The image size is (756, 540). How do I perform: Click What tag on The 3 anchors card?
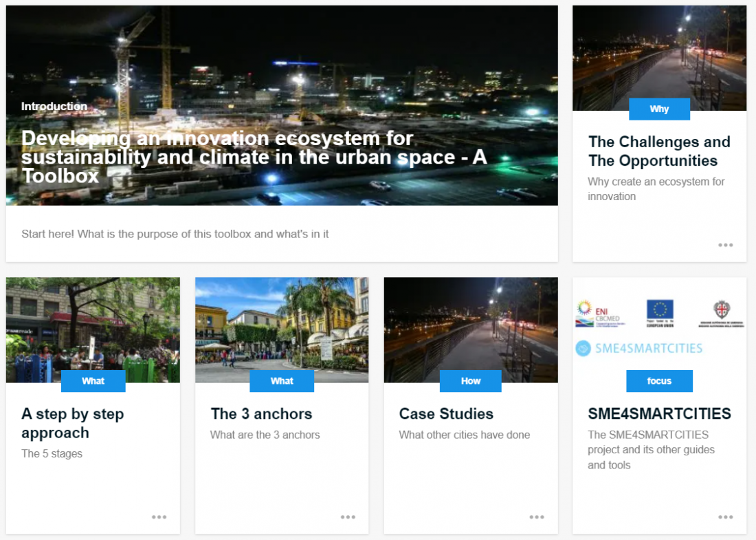click(x=282, y=381)
